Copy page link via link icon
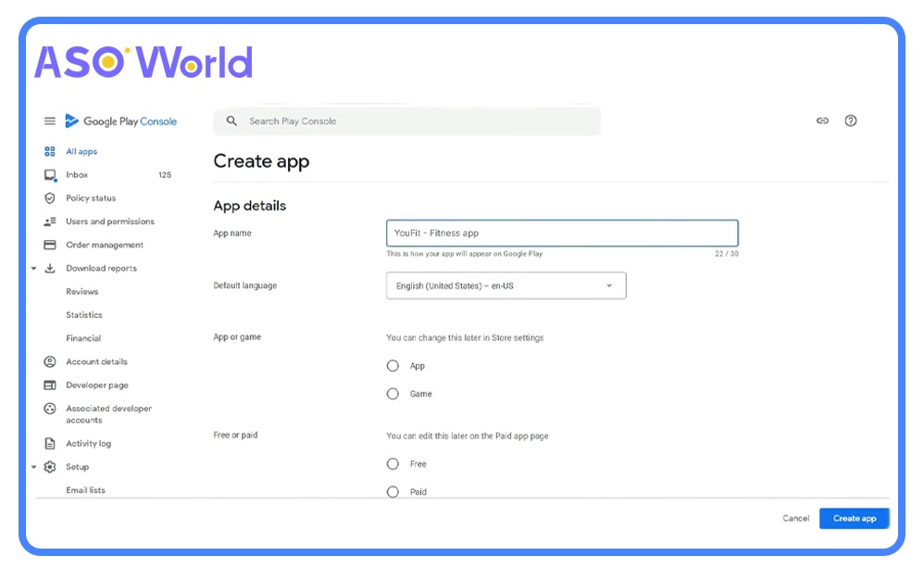Image resolution: width=924 pixels, height=581 pixels. [x=823, y=120]
